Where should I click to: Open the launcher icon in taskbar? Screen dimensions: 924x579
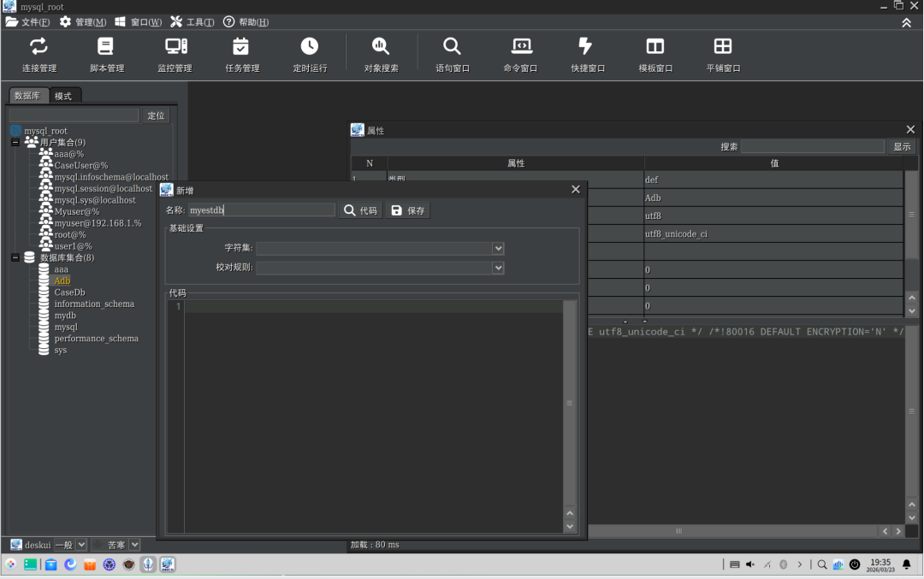point(10,564)
